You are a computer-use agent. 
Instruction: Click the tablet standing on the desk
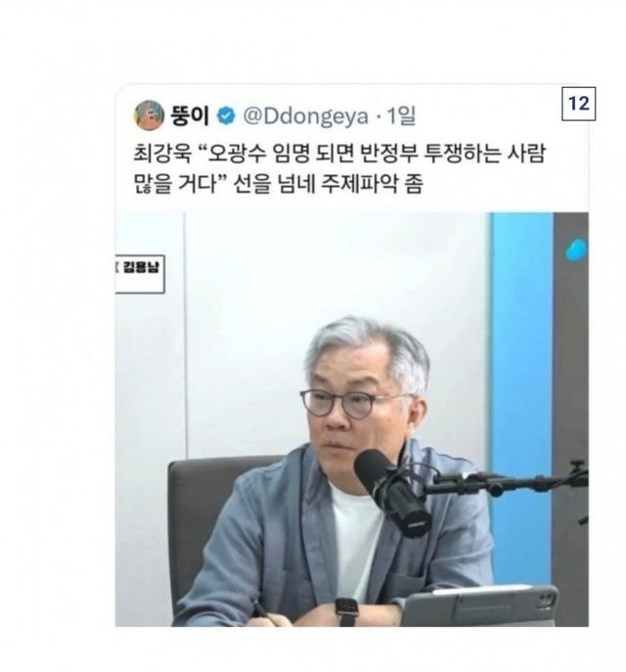[x=479, y=605]
